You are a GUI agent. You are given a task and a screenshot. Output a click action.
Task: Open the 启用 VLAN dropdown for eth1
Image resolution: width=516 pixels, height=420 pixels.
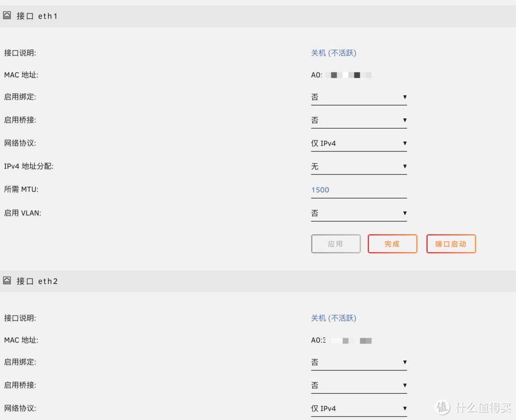tap(359, 213)
